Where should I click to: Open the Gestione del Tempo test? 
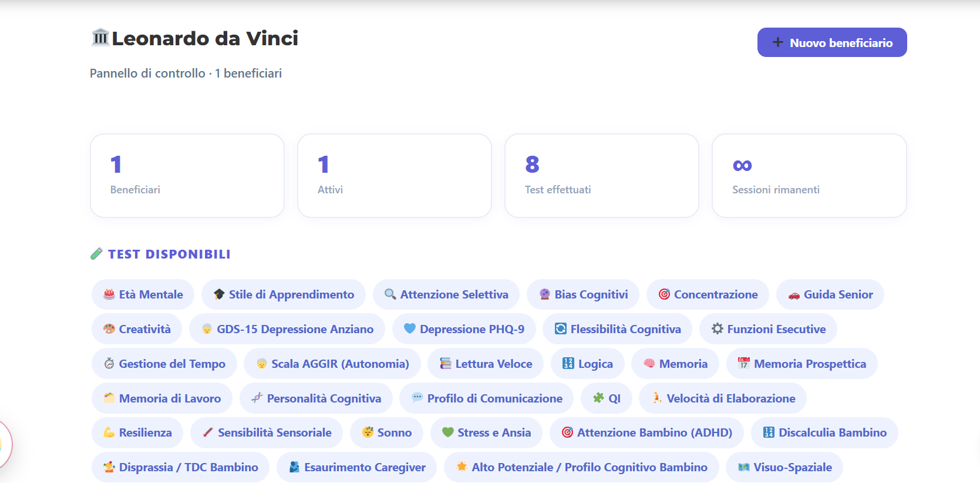(x=164, y=364)
